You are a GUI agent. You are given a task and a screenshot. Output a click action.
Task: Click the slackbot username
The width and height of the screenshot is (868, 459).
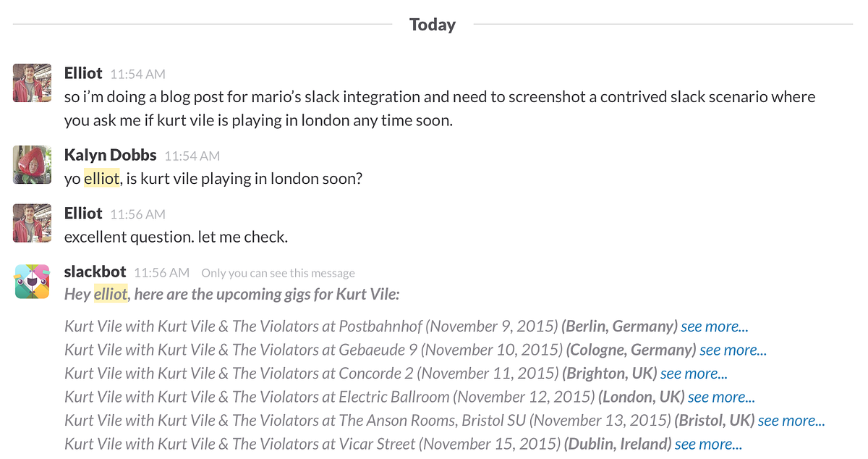click(x=95, y=272)
